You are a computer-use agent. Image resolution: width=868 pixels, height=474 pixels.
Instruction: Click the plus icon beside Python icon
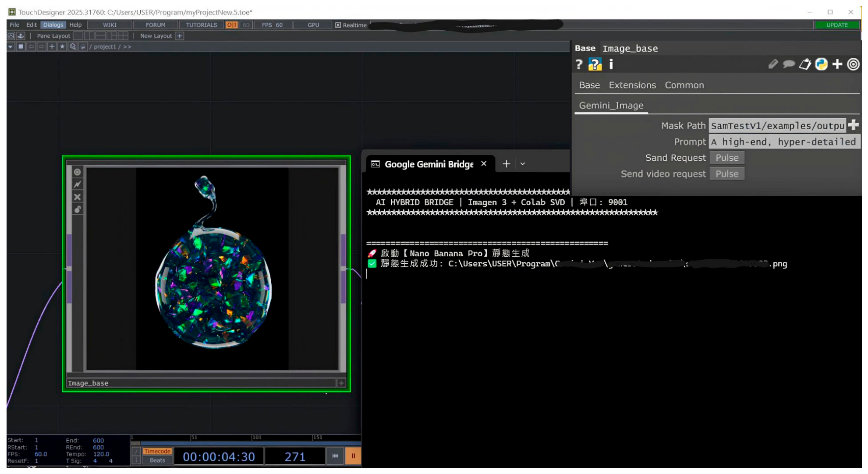pos(837,64)
